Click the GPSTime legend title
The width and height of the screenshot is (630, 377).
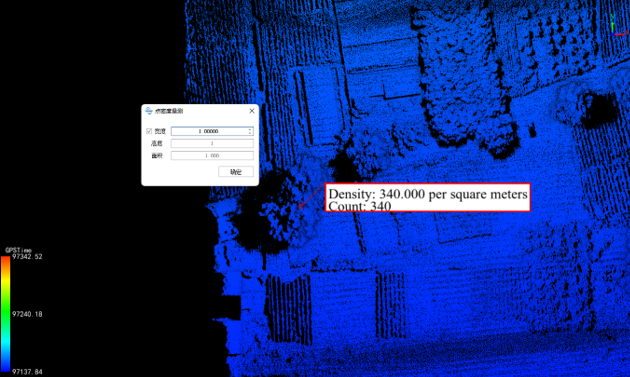click(x=18, y=250)
